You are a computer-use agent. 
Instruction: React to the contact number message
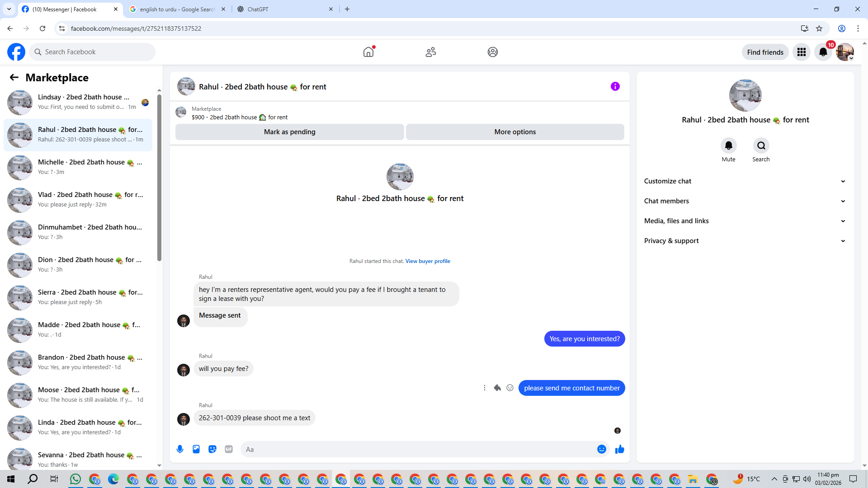(510, 388)
